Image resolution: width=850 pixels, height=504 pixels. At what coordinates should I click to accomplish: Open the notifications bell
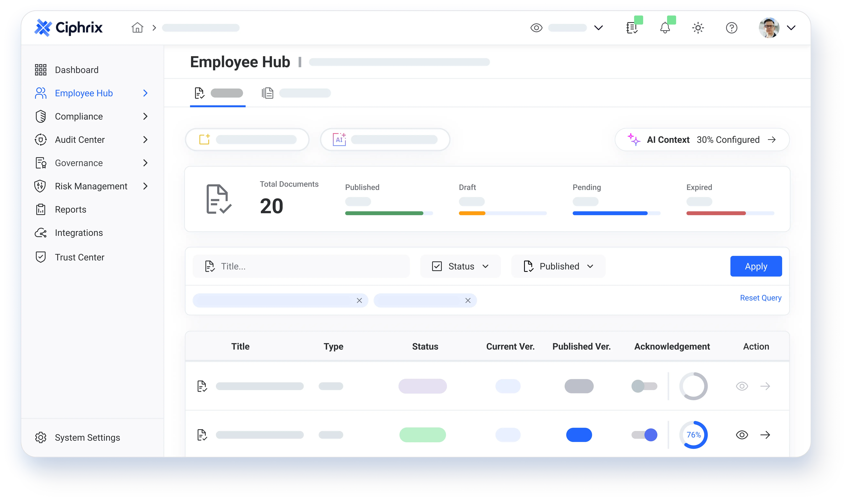665,27
